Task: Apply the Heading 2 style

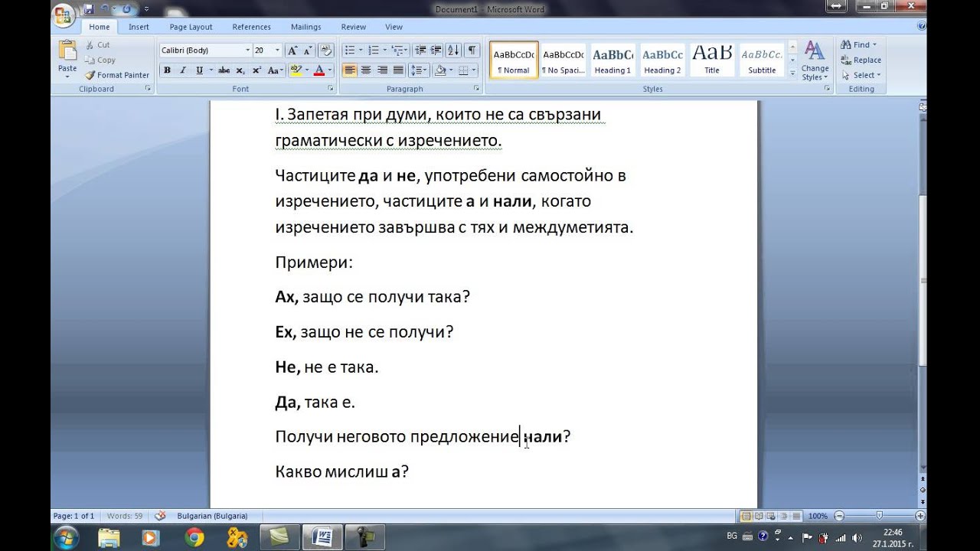Action: pos(662,60)
